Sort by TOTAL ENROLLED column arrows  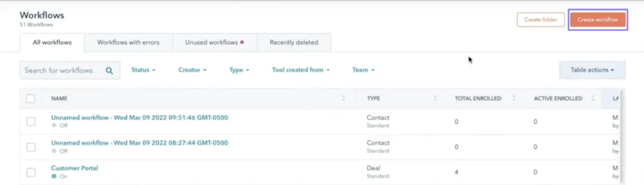click(514, 98)
